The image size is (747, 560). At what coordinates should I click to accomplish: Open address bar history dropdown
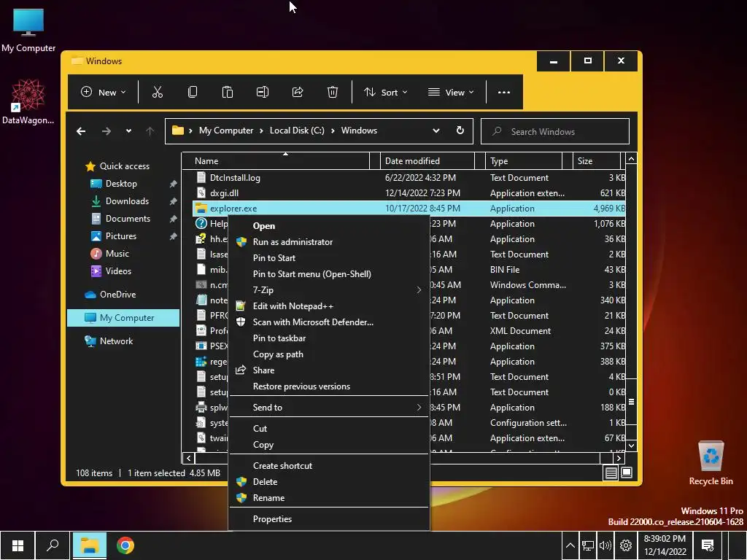436,131
